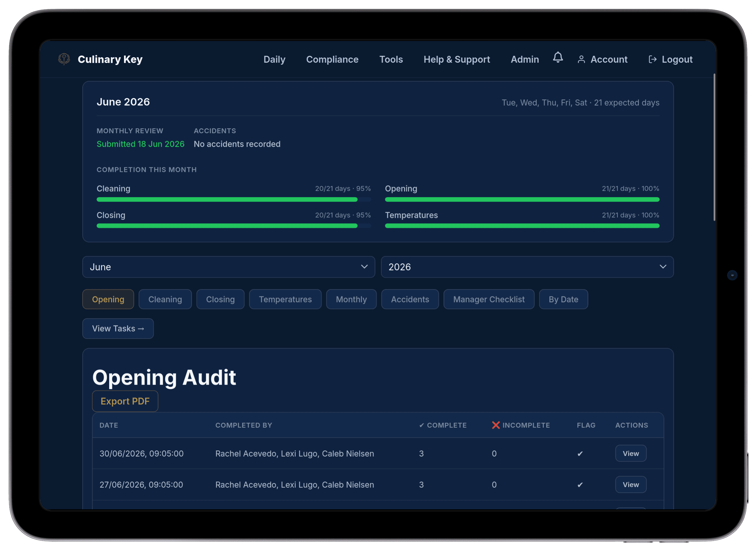The width and height of the screenshot is (756, 550).
Task: Click the 'June 2026' heading
Action: tap(123, 102)
